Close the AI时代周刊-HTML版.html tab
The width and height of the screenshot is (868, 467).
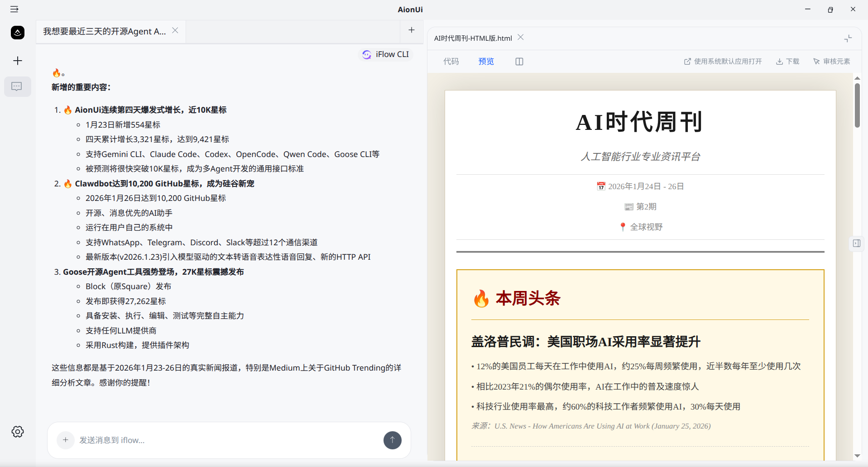click(x=520, y=37)
